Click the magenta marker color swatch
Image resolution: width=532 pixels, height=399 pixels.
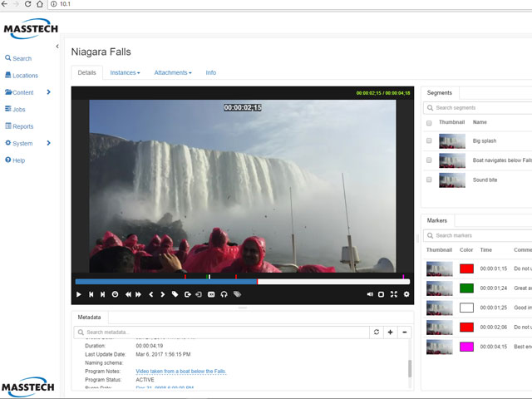tap(466, 347)
